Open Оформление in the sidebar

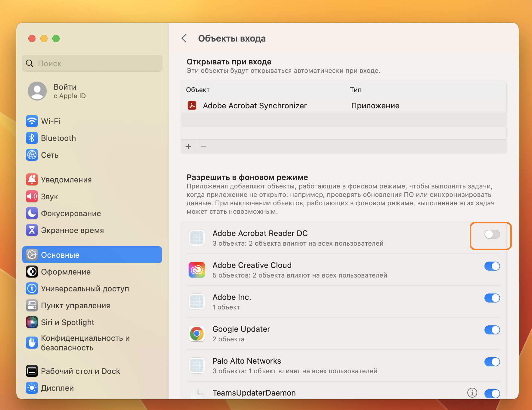66,272
